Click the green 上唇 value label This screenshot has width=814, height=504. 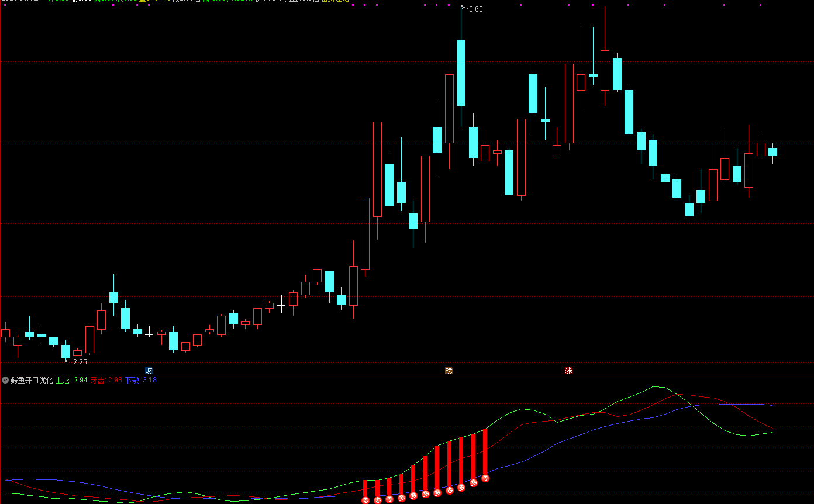pos(71,380)
